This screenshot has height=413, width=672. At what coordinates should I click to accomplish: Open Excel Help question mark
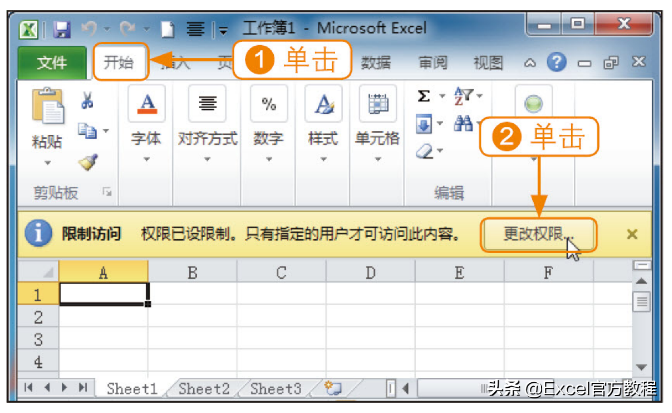click(556, 62)
